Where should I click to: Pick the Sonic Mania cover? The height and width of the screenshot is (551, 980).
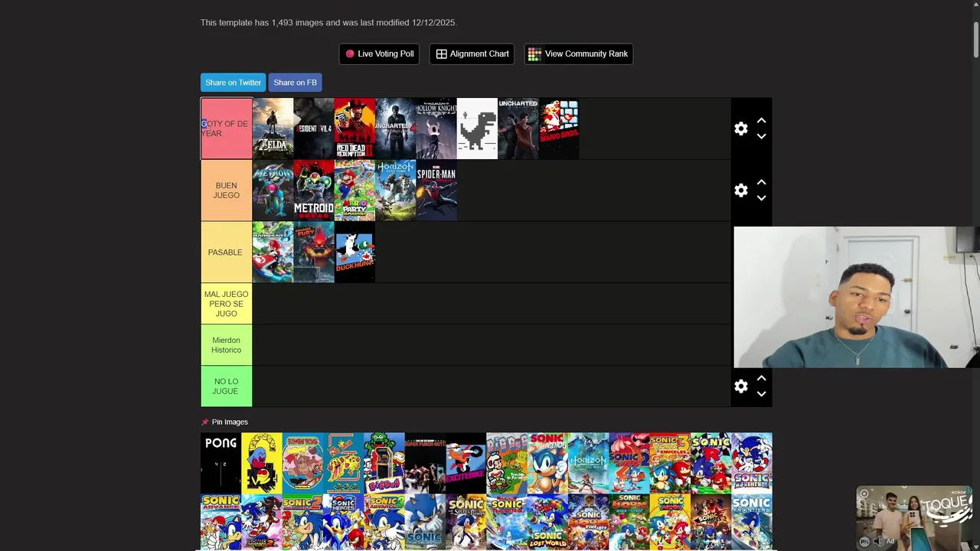670,522
